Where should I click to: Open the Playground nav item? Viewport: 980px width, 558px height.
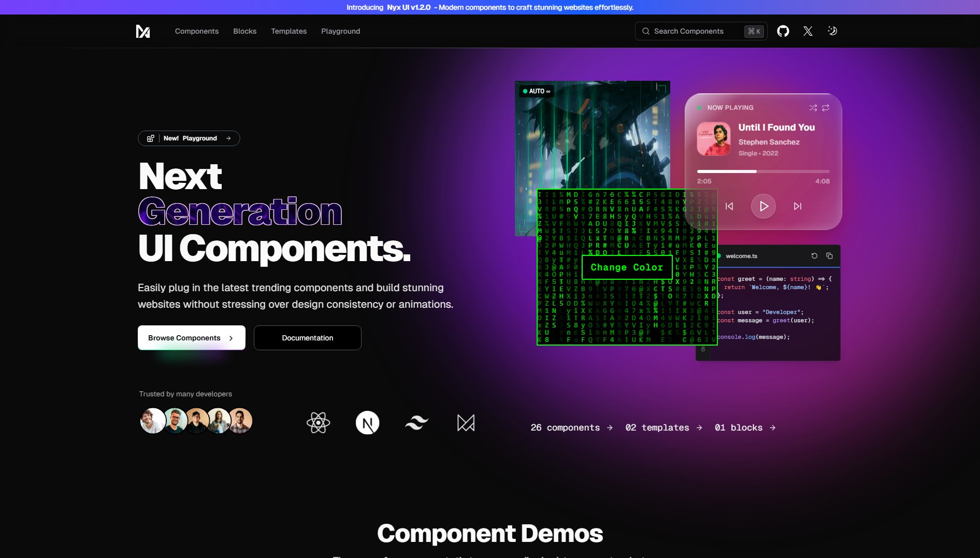click(x=340, y=31)
